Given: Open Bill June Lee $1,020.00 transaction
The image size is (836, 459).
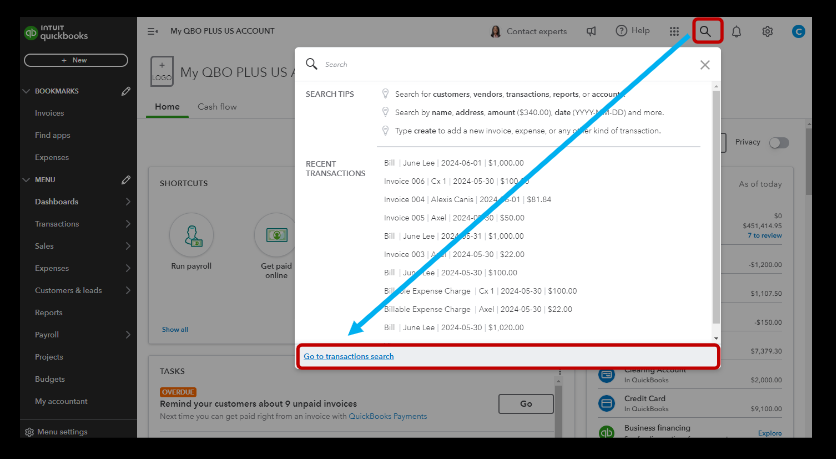Looking at the screenshot, I should coord(454,327).
